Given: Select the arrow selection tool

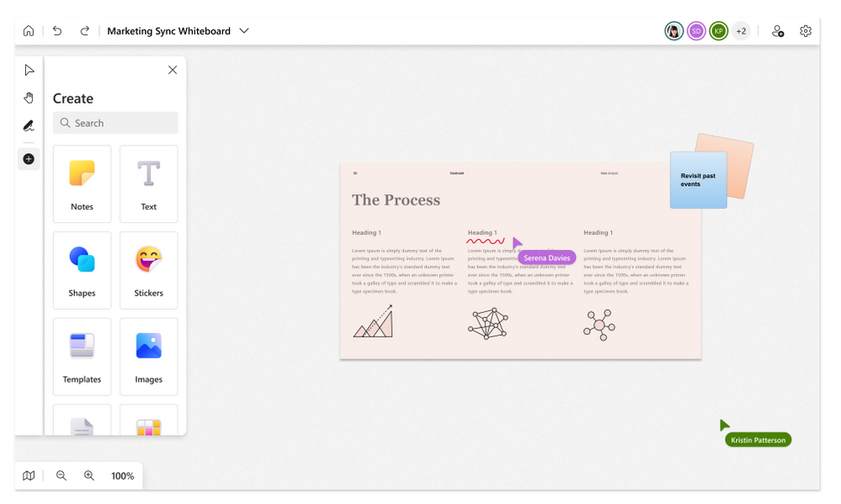Looking at the screenshot, I should (29, 70).
